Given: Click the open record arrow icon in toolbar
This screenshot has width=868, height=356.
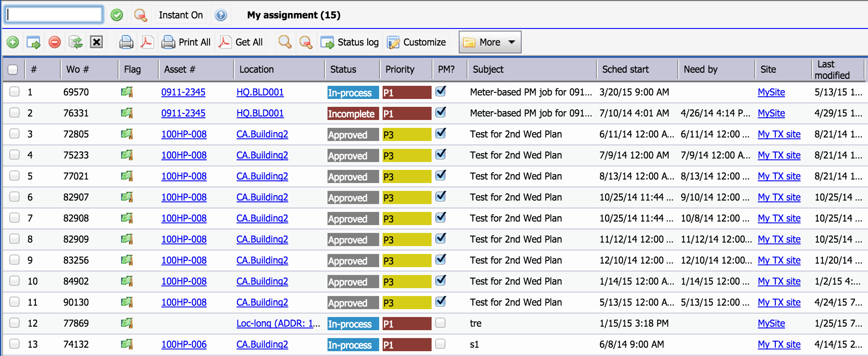Looking at the screenshot, I should pyautogui.click(x=34, y=42).
